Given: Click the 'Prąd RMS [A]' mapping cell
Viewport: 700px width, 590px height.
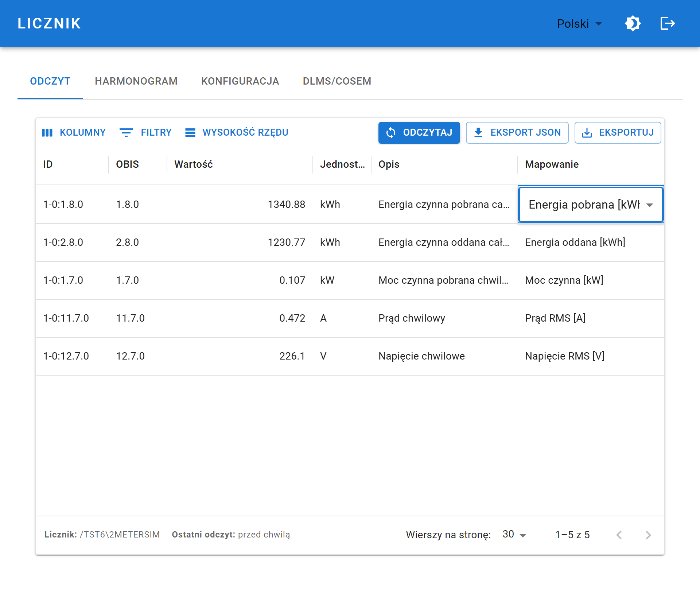Looking at the screenshot, I should 591,318.
